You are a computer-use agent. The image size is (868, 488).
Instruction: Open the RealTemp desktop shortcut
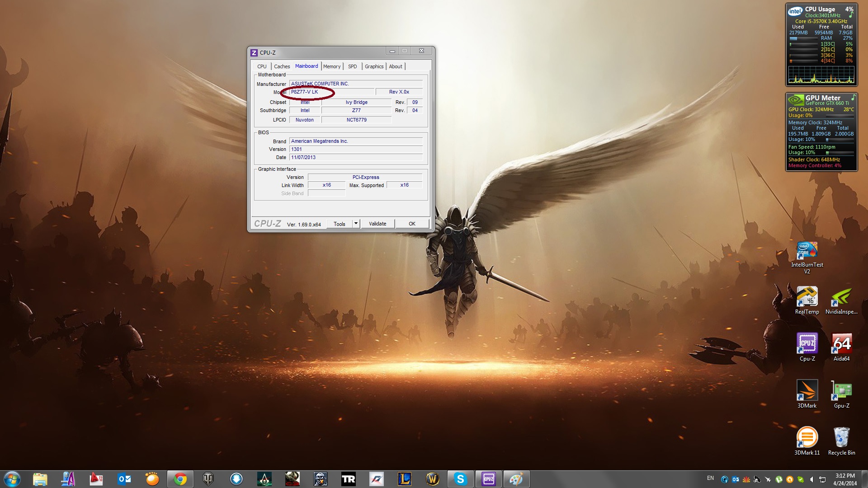[807, 300]
